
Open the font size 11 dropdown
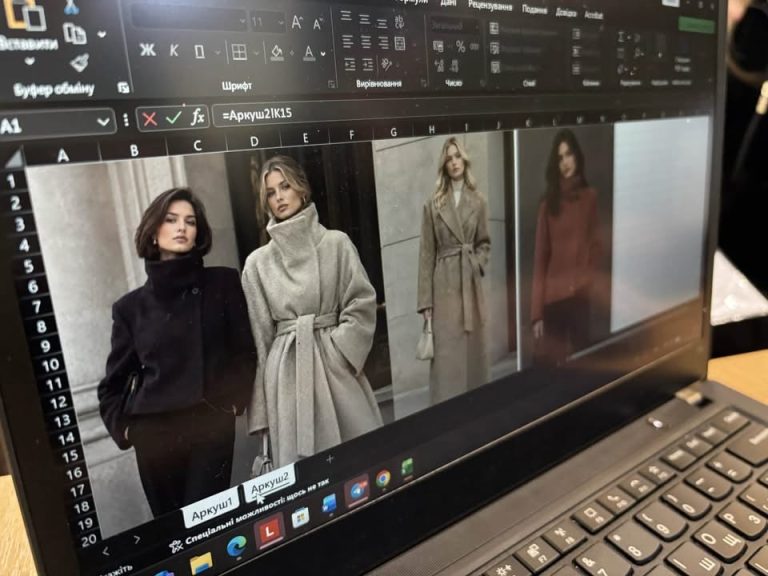(281, 22)
